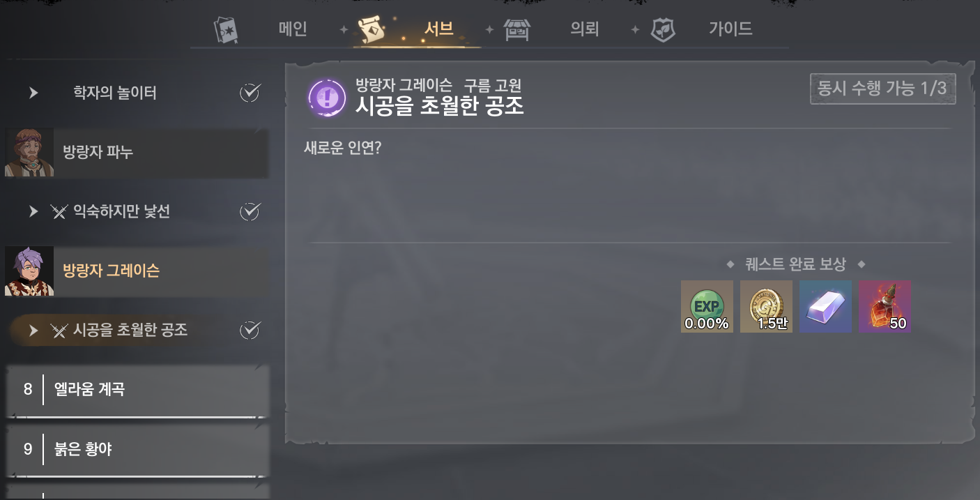Open the 8 엘라움 계곡 region
The height and width of the screenshot is (500, 980).
(x=137, y=390)
